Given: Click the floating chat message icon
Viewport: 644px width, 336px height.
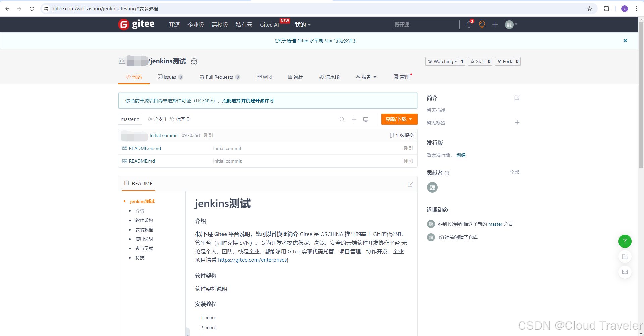Looking at the screenshot, I should pyautogui.click(x=625, y=272).
